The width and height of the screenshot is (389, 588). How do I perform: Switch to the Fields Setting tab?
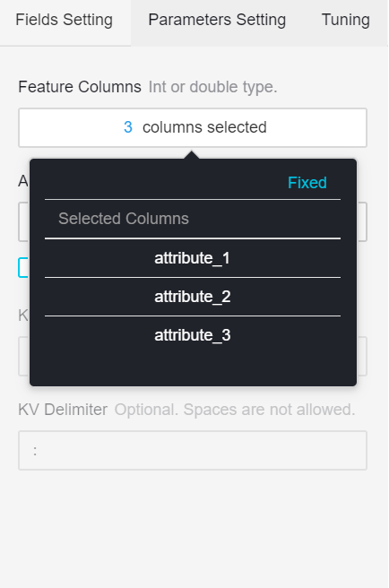(x=65, y=21)
